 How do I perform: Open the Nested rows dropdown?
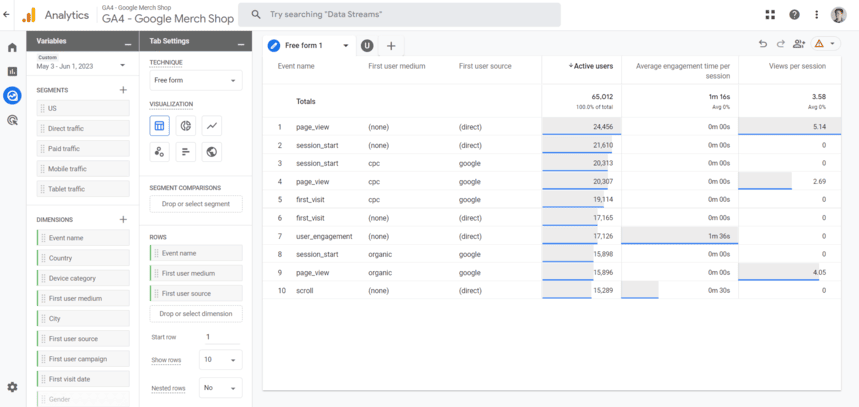pyautogui.click(x=220, y=388)
